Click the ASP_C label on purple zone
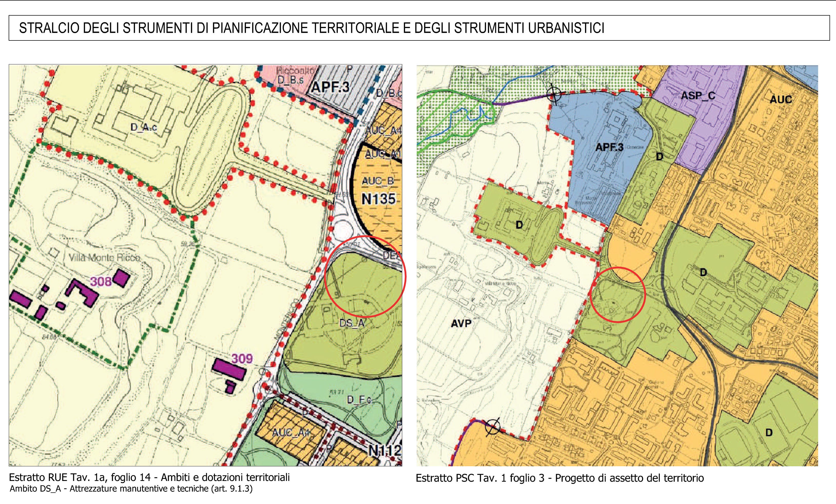 (698, 96)
